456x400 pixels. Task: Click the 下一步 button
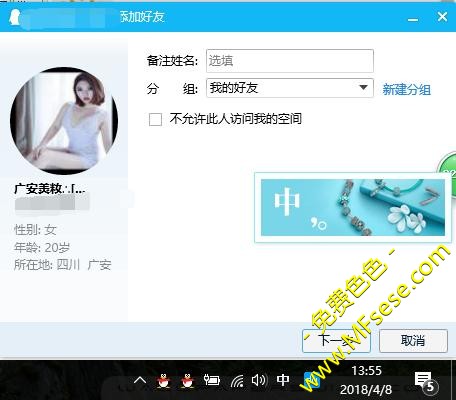[x=336, y=341]
